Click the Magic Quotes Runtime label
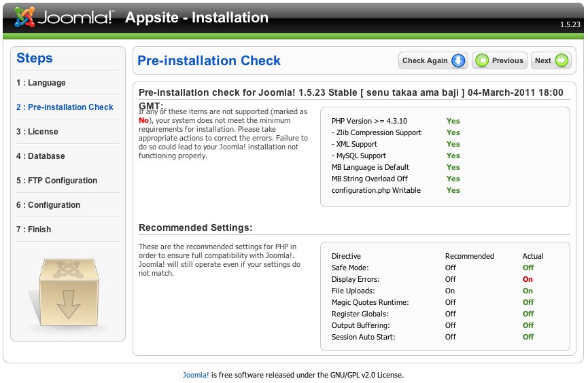Screen dimensions: 588x383 pyautogui.click(x=370, y=302)
